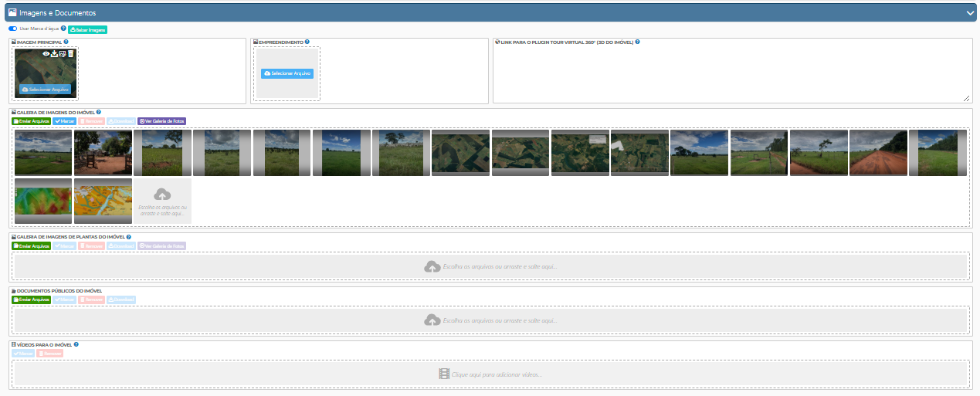Click Marcar in the property image gallery

click(65, 121)
